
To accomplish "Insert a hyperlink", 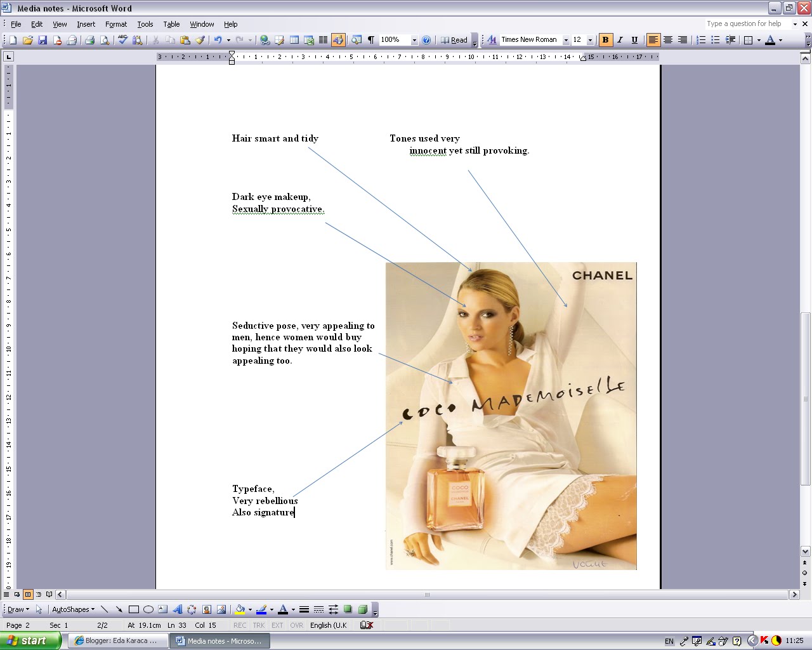I will tap(265, 40).
